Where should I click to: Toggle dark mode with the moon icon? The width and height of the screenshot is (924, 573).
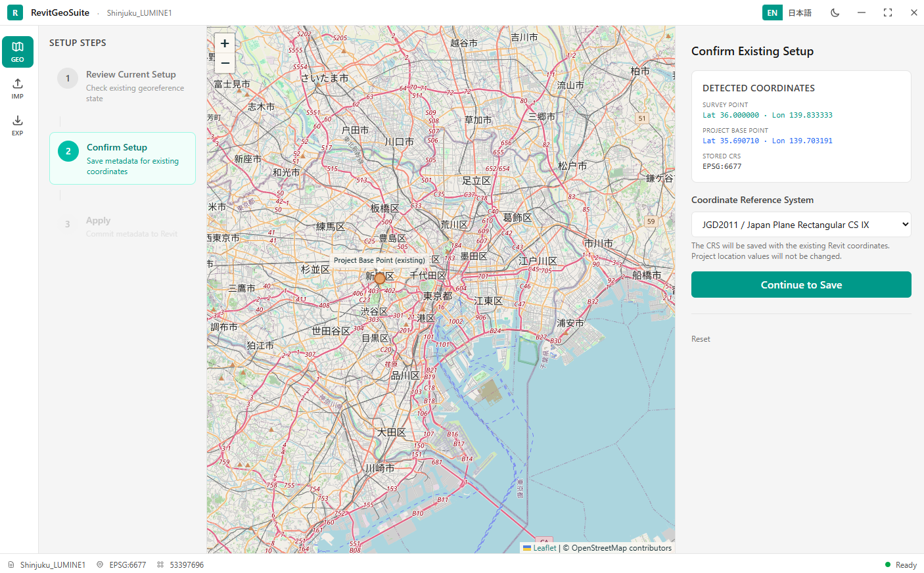click(835, 12)
